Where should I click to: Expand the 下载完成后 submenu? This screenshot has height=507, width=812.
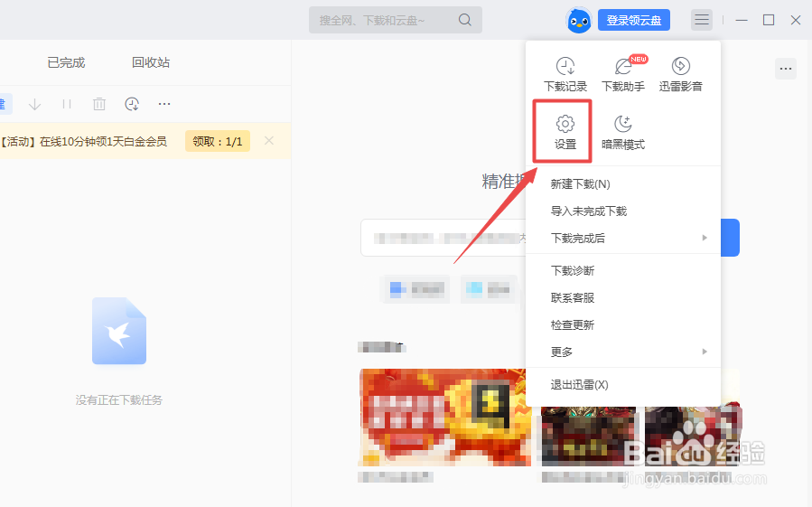pyautogui.click(x=623, y=238)
